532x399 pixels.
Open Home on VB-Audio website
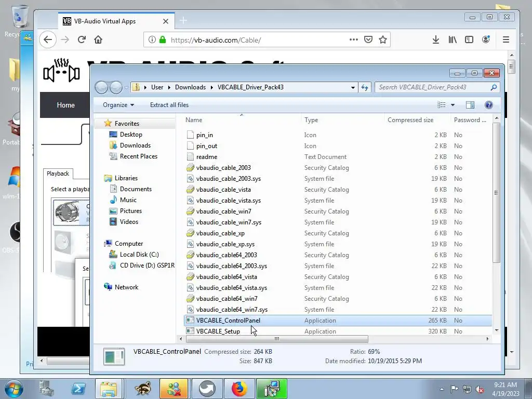coord(66,105)
